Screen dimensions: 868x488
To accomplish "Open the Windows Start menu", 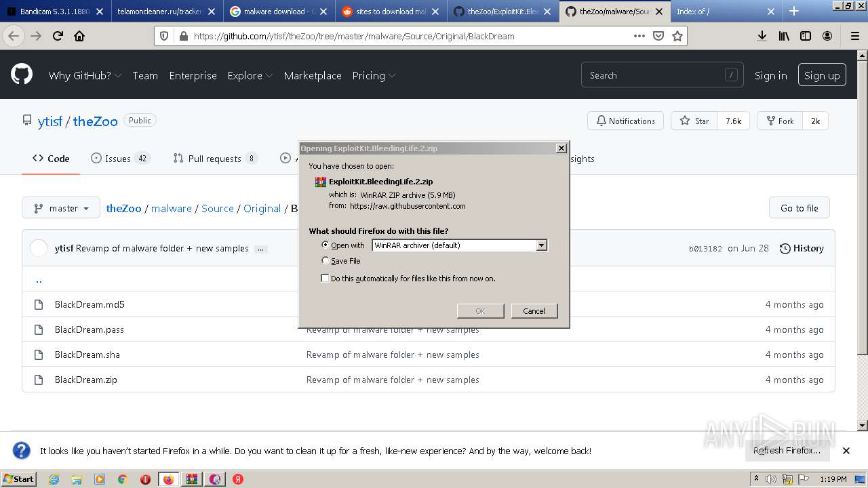I will pos(19,479).
